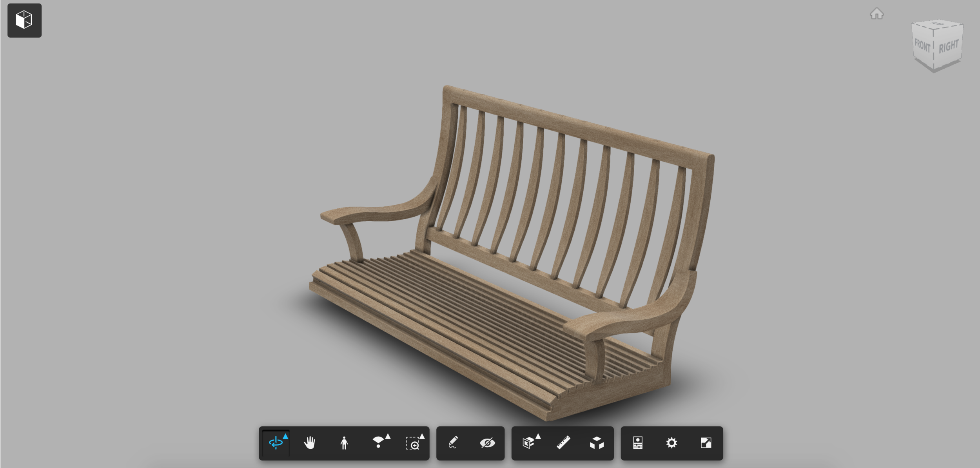Toggle full screen mode
Viewport: 980px width, 468px height.
tap(706, 443)
